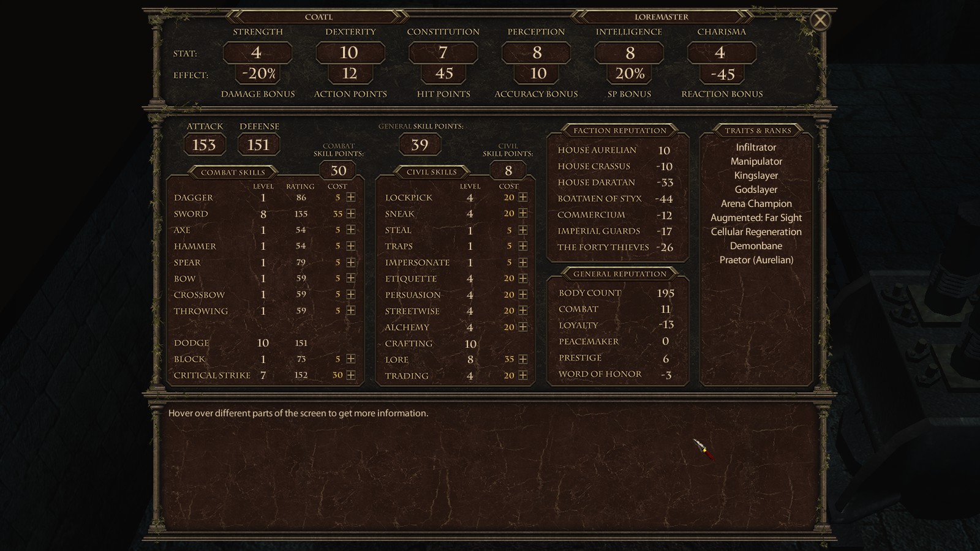Click the Attack rating 153
The height and width of the screenshot is (551, 980).
[x=205, y=145]
